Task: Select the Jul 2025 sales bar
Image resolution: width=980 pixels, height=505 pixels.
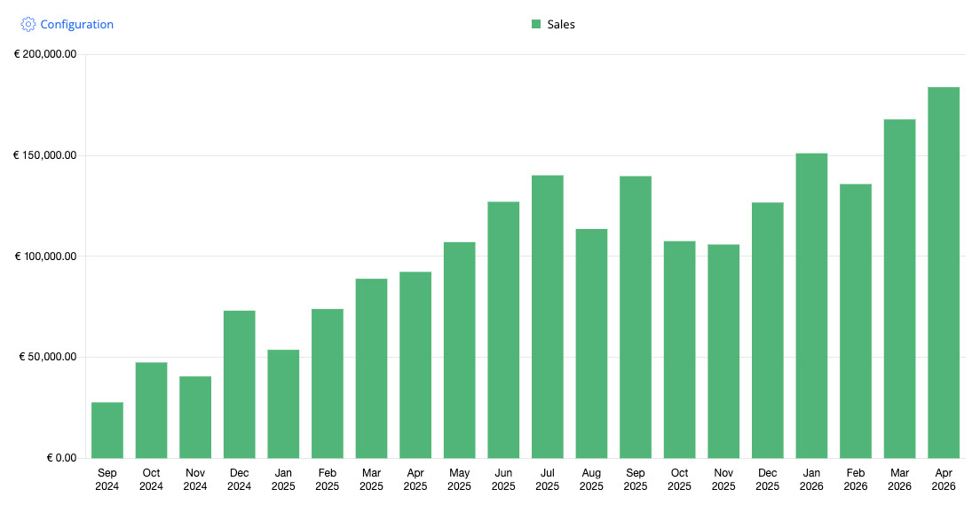Action: pyautogui.click(x=548, y=317)
